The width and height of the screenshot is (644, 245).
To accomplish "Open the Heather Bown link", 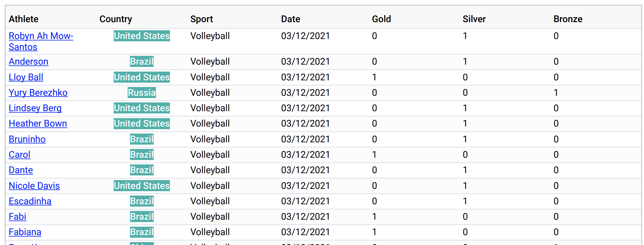I will 38,123.
